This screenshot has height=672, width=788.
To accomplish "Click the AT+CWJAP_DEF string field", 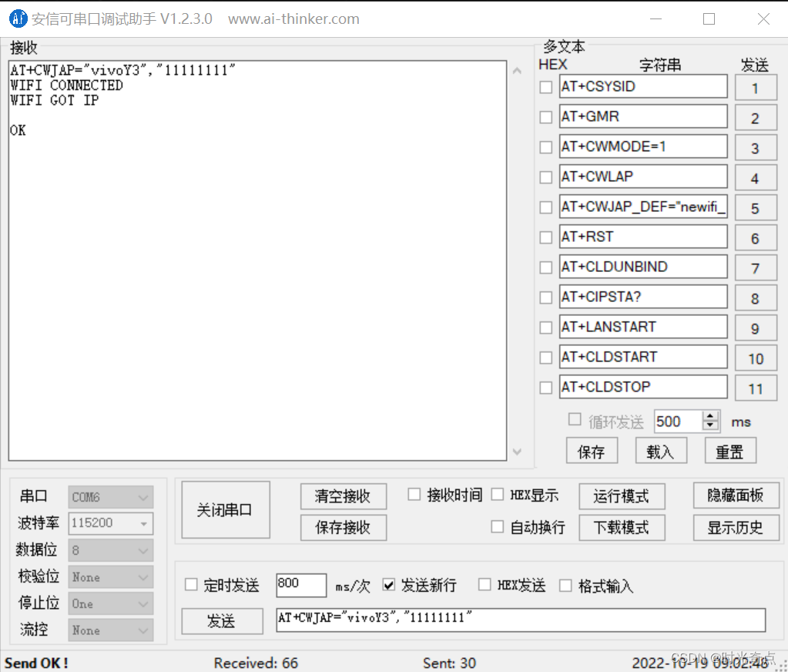I will pyautogui.click(x=643, y=207).
